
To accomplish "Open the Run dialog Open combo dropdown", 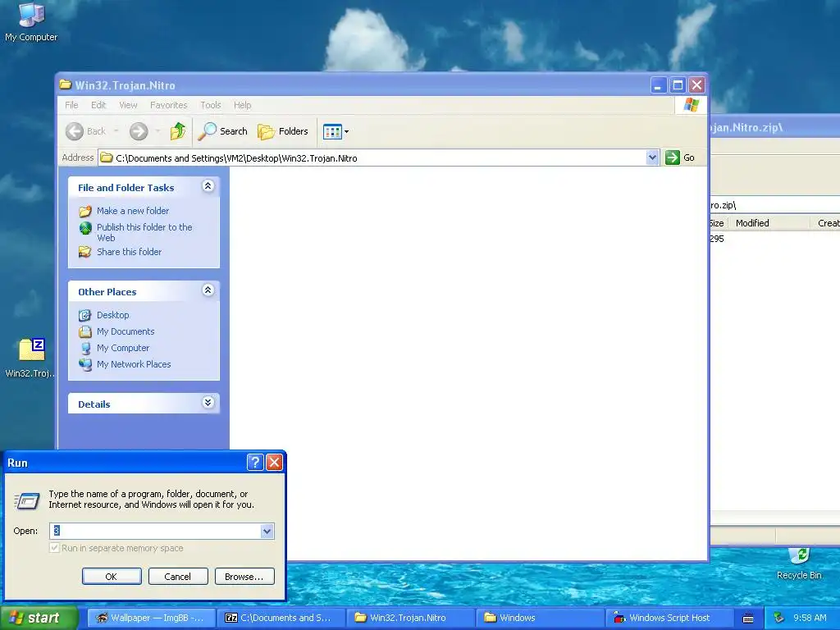I will click(x=267, y=531).
